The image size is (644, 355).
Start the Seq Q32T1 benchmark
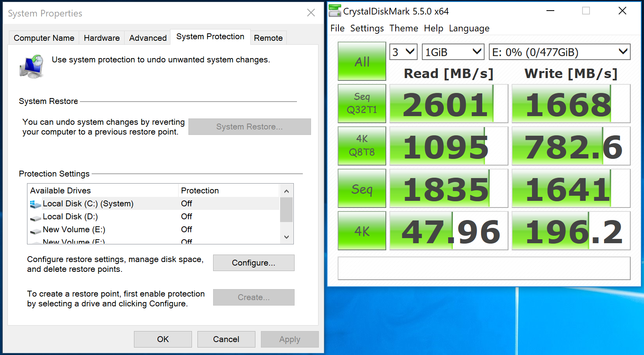click(362, 104)
